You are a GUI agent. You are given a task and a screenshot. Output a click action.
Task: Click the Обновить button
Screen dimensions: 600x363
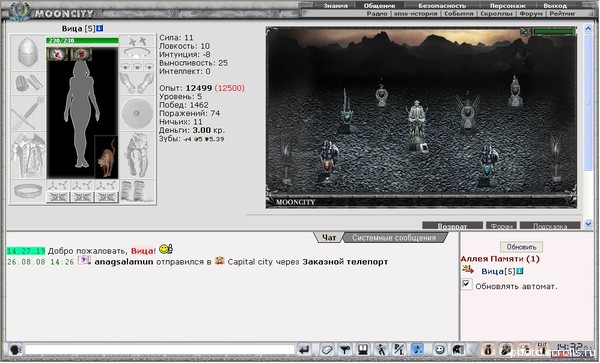coord(521,247)
